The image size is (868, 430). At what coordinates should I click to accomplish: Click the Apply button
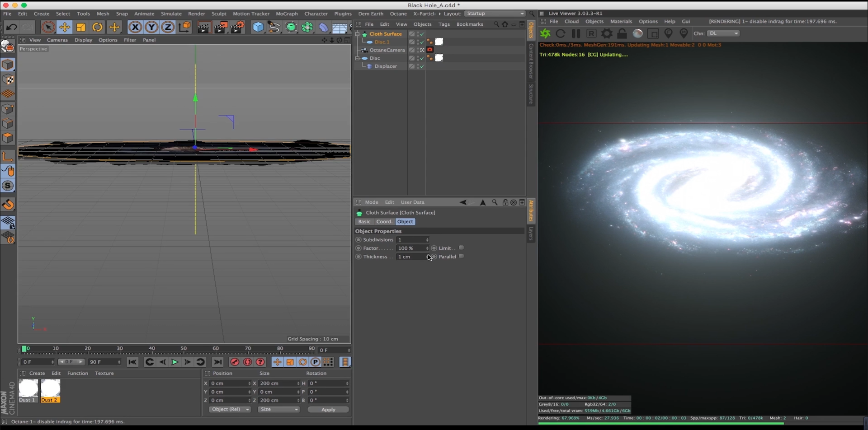click(x=328, y=410)
